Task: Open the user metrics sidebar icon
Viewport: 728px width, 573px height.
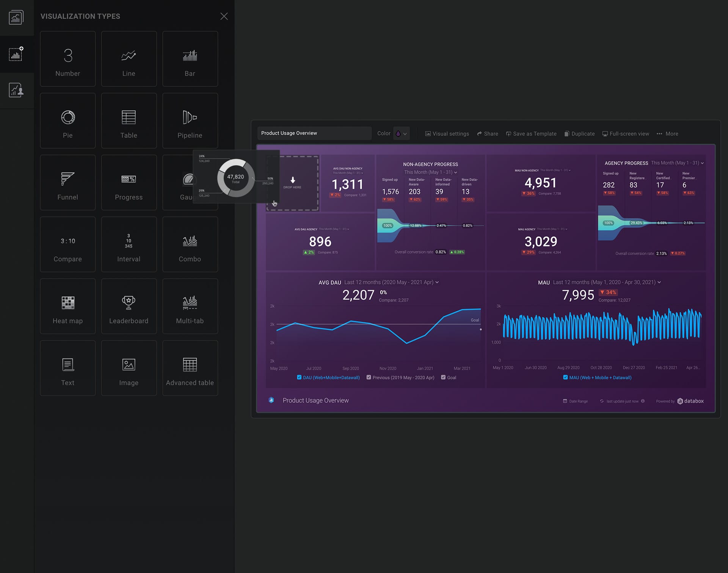Action: (x=16, y=90)
